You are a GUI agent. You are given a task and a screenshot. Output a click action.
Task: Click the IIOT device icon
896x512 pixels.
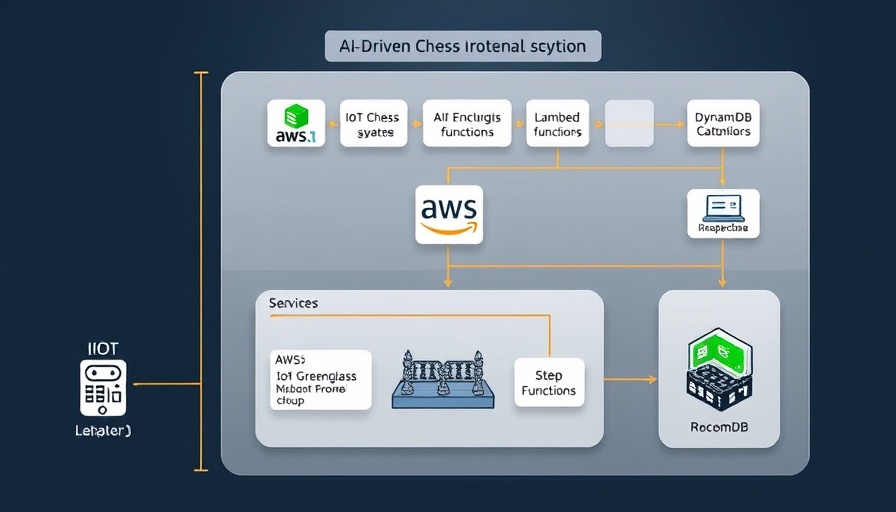click(x=103, y=388)
